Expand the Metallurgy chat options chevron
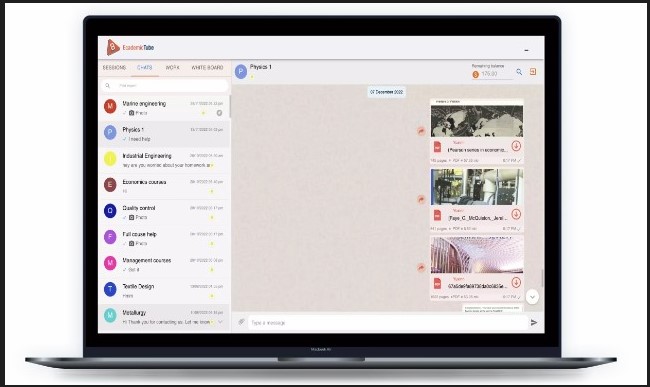Viewport: 650px width, 387px height. click(x=220, y=322)
